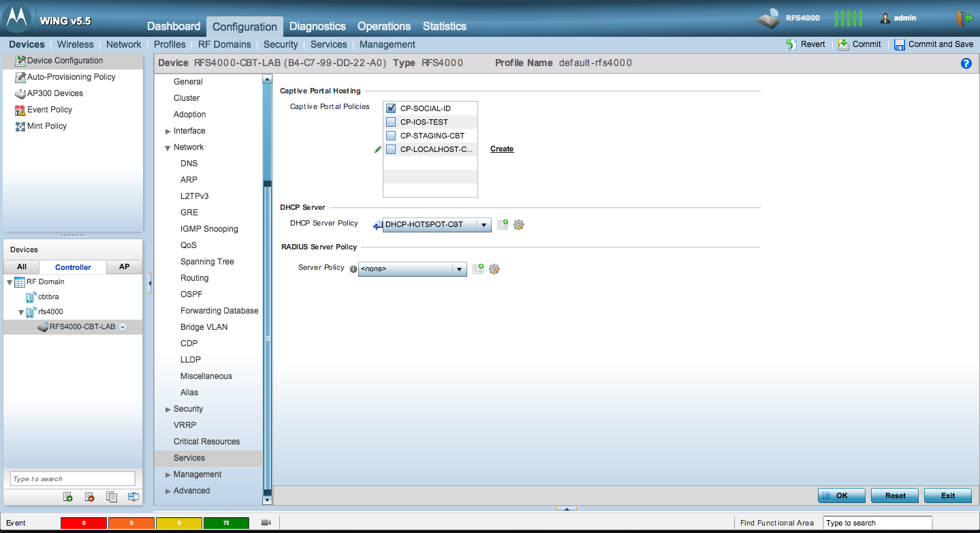Uncheck the CP-SOCIAL-ID policy checkbox
The width and height of the screenshot is (980, 533).
(391, 108)
